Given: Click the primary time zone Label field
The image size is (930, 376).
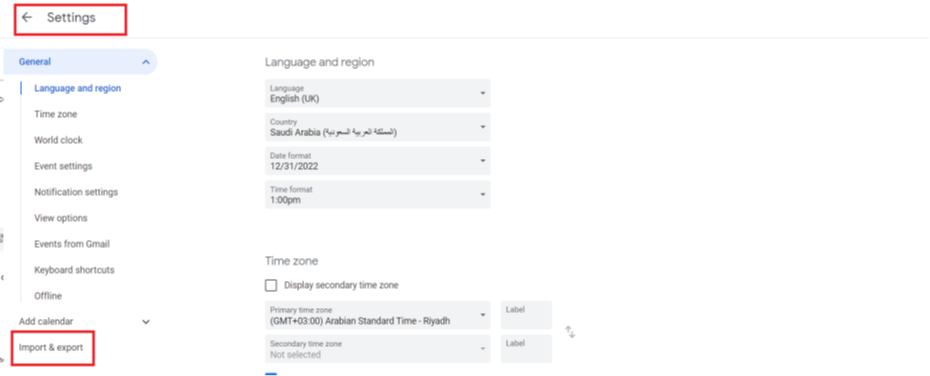Looking at the screenshot, I should [527, 315].
